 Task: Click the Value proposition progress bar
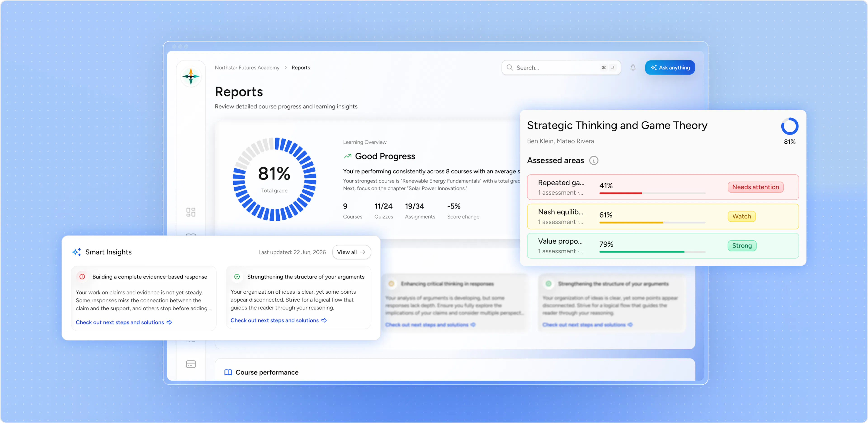652,252
